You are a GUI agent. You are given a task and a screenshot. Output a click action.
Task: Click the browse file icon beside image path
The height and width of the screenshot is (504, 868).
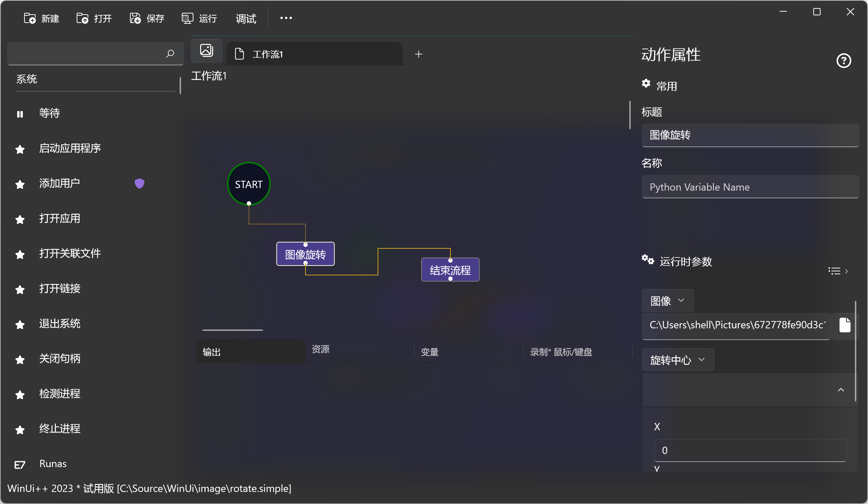click(x=845, y=325)
